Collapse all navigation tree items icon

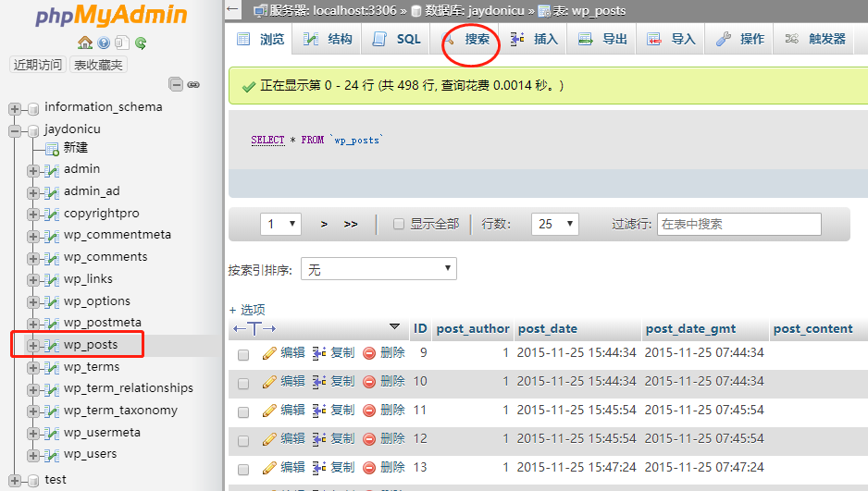176,84
